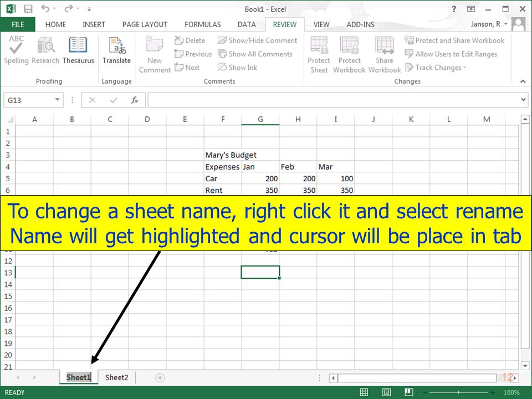Click the vertical scrollbar up arrow
Image resolution: width=532 pixels, height=399 pixels.
tap(525, 119)
